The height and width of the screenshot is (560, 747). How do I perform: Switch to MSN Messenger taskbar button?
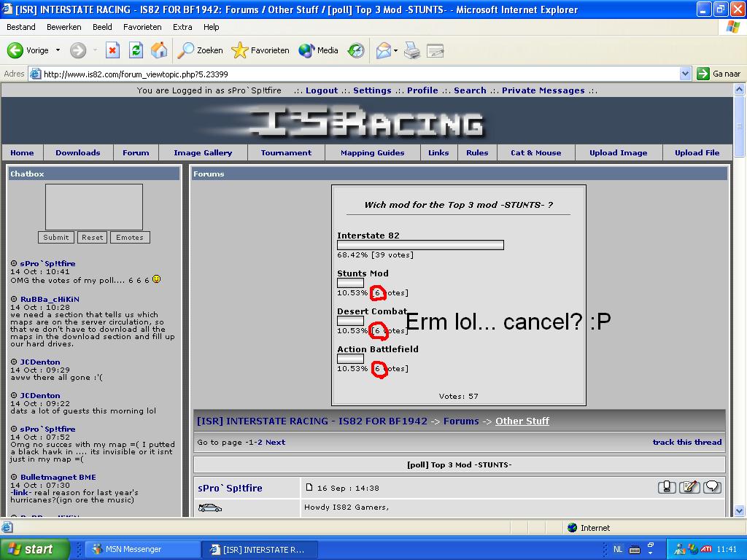(141, 549)
